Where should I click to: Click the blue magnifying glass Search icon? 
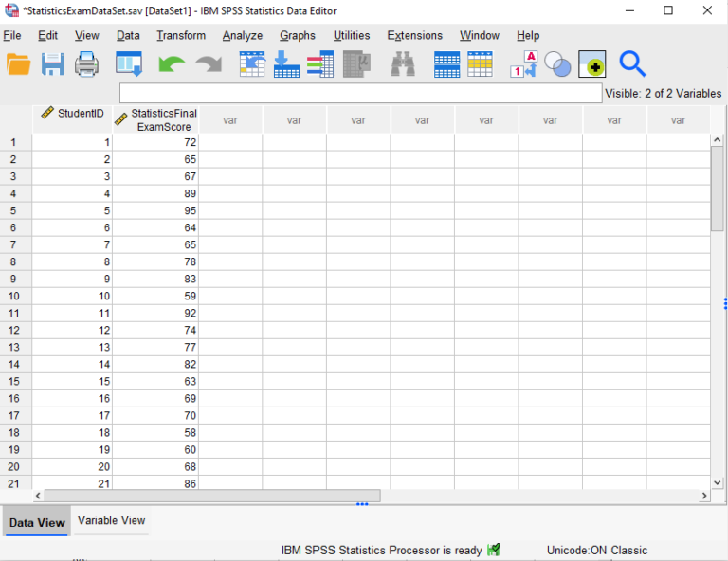tap(632, 64)
